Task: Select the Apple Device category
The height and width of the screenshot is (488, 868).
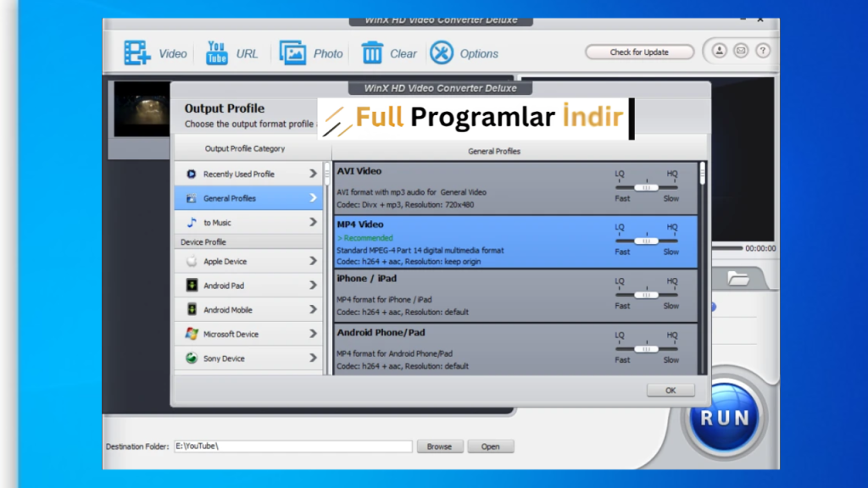Action: point(248,261)
